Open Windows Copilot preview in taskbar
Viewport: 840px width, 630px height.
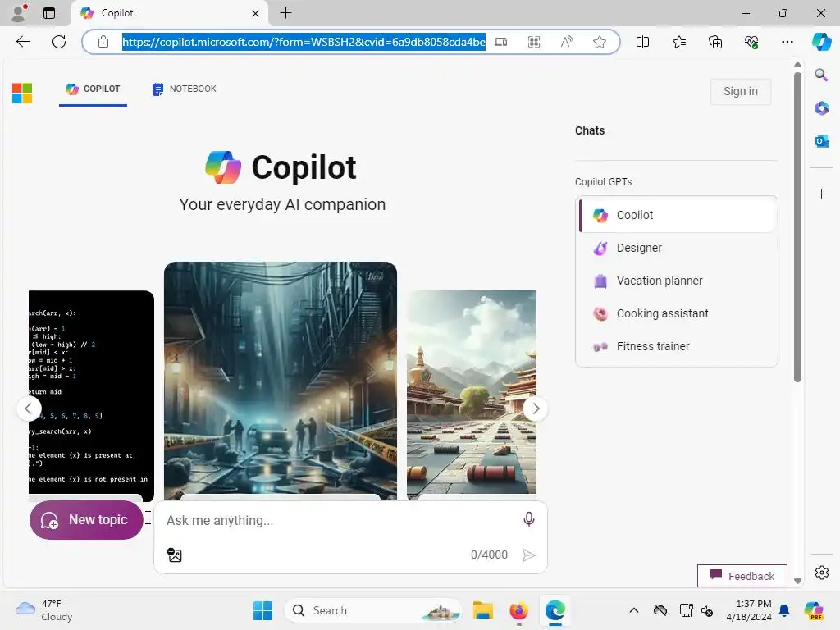(x=814, y=610)
